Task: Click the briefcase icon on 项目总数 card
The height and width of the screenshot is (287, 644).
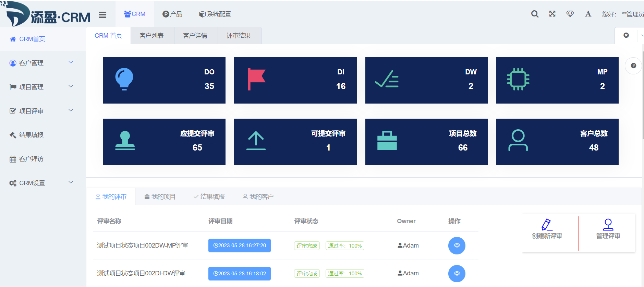Action: pos(387,141)
